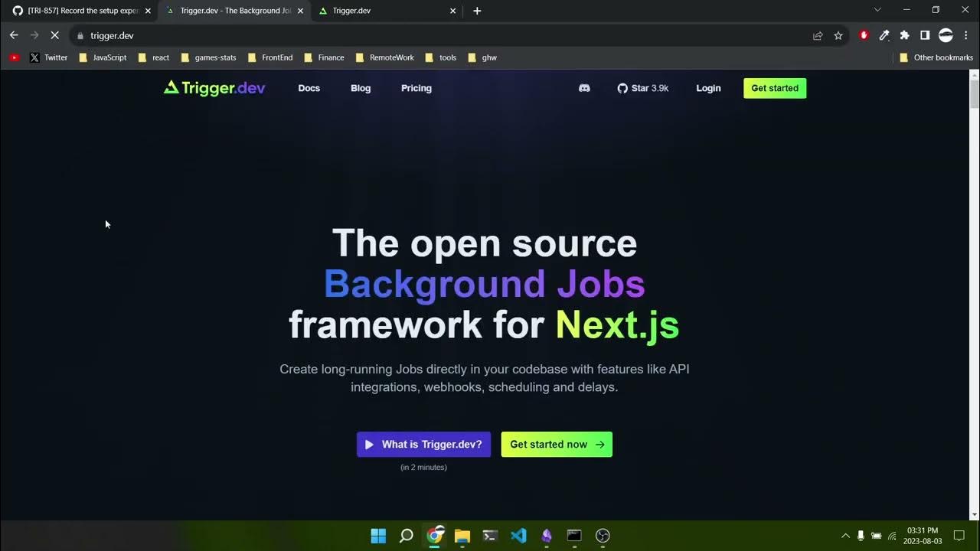Click the taskbar microphone icon

pos(861,536)
